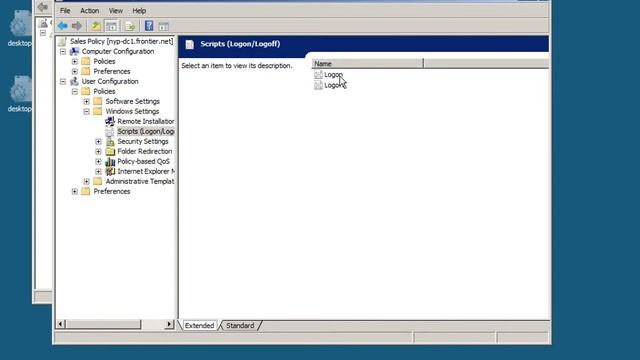Expand the Administrative Templates node
The height and width of the screenshot is (360, 640).
[x=87, y=181]
